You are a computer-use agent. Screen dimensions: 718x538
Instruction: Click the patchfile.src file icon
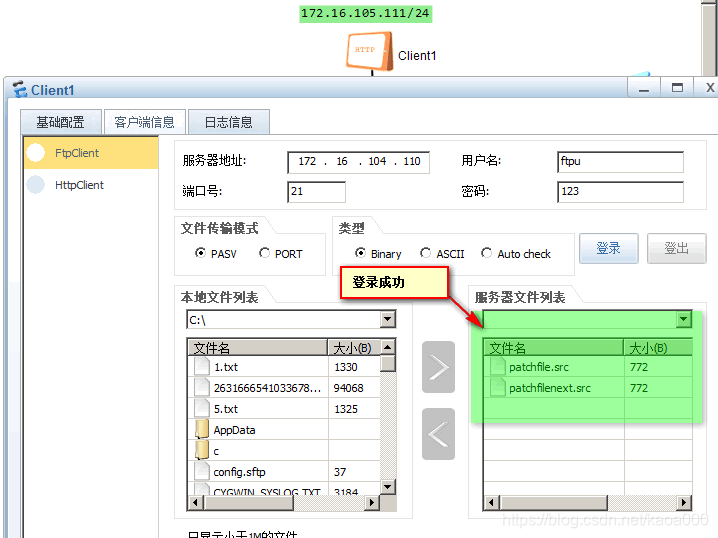click(x=497, y=367)
